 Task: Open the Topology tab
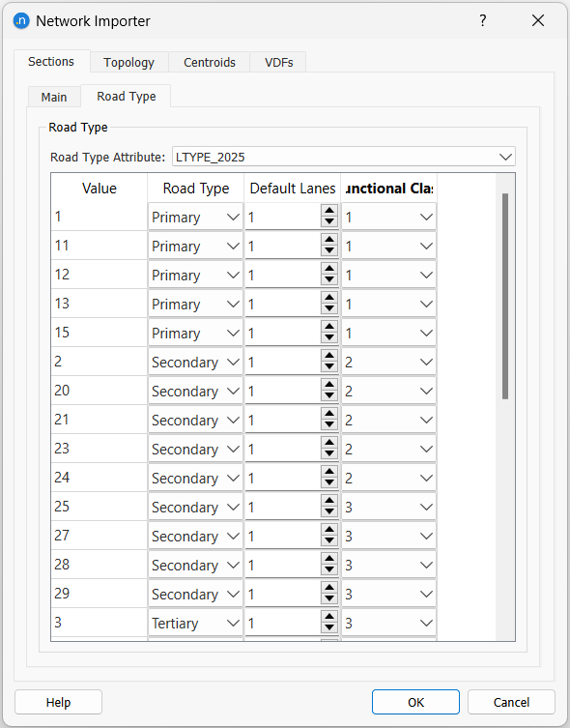click(x=128, y=62)
